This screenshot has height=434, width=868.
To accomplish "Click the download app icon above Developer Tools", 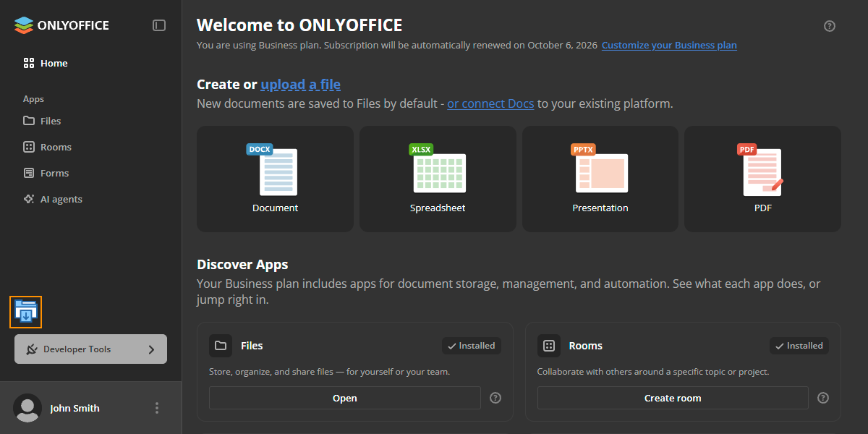I will click(26, 312).
